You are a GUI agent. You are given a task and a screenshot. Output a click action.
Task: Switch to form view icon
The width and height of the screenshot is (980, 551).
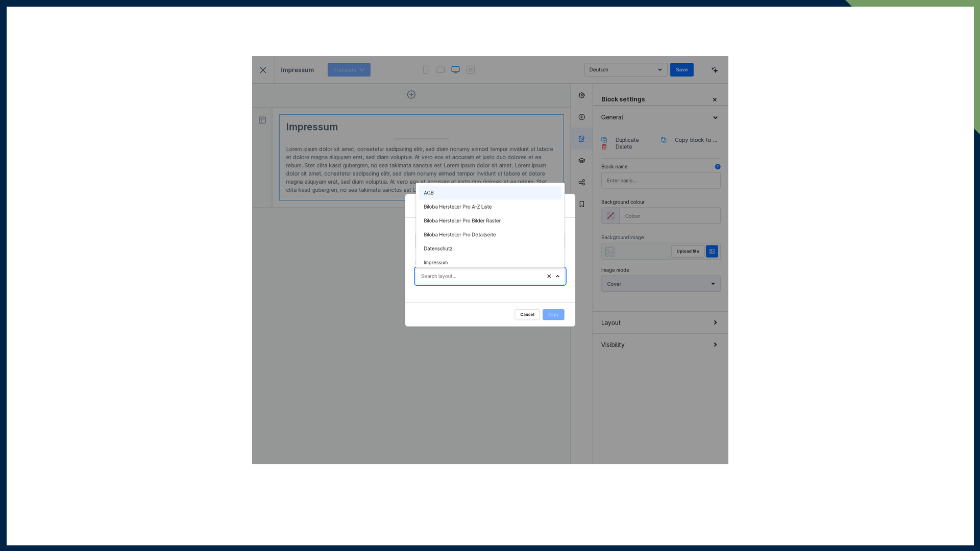(x=471, y=70)
